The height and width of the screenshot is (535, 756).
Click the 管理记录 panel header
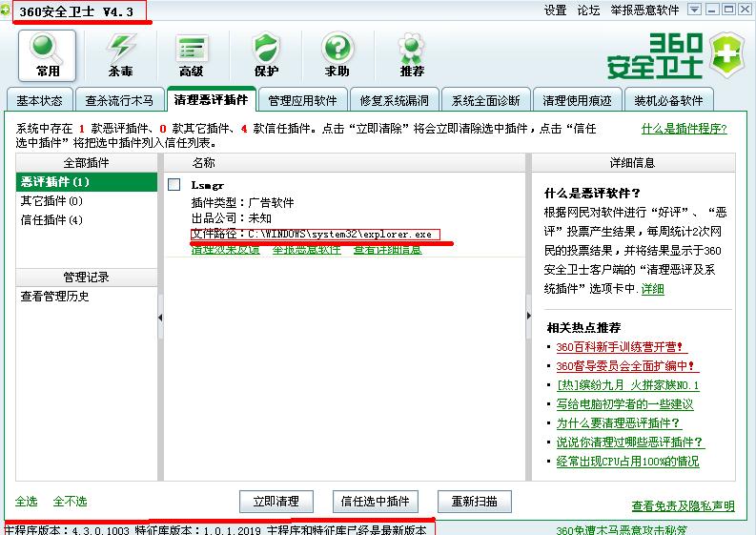pos(87,277)
